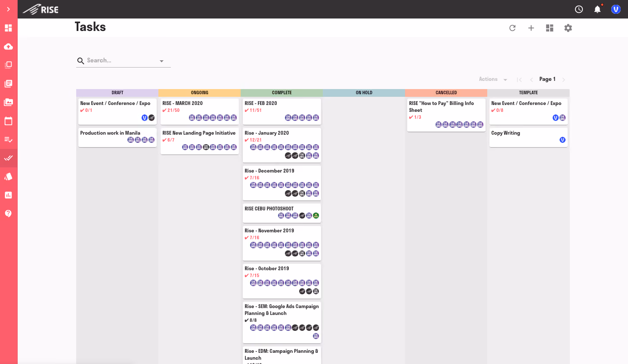The height and width of the screenshot is (364, 628).
Task: Open the "How to Pay" Billing Info Sheet card
Action: (446, 114)
